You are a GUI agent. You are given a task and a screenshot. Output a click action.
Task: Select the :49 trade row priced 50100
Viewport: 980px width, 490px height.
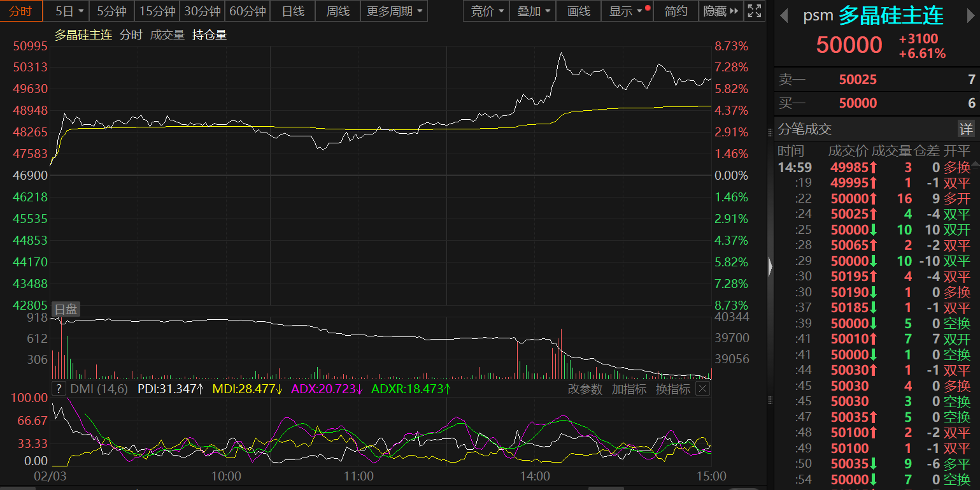tap(874, 449)
